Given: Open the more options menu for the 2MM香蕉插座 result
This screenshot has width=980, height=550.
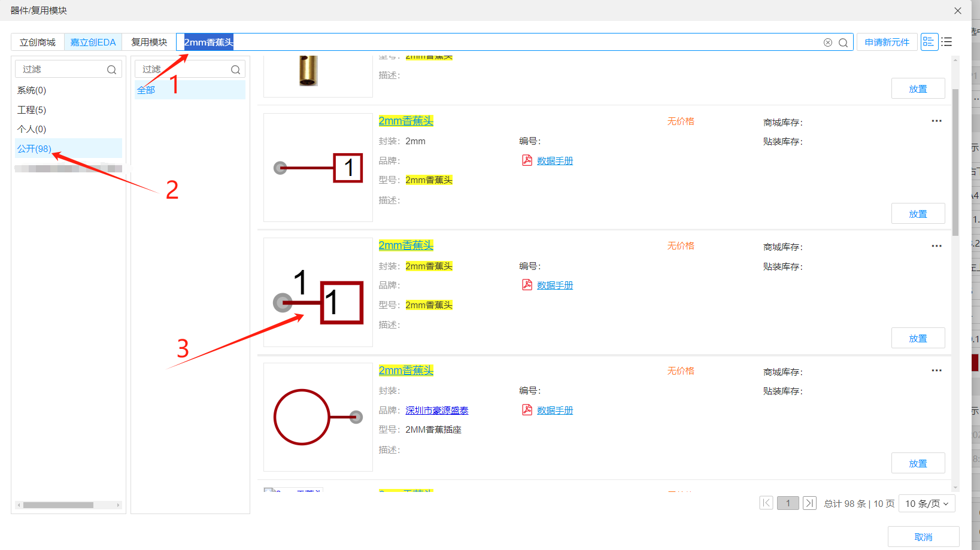Looking at the screenshot, I should 936,370.
